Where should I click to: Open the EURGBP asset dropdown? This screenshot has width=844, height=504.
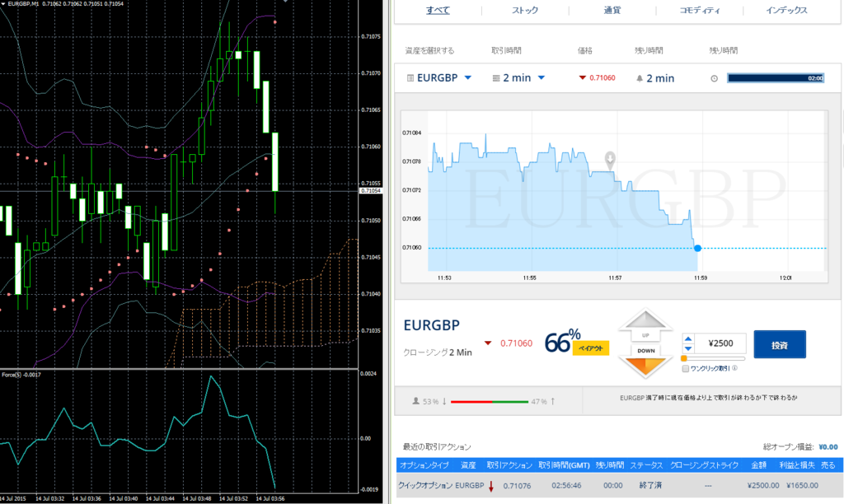[x=468, y=78]
